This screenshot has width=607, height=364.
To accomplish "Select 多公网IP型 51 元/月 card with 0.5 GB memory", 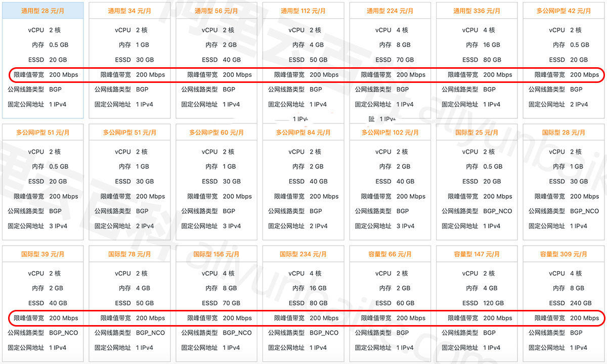I will pyautogui.click(x=43, y=182).
